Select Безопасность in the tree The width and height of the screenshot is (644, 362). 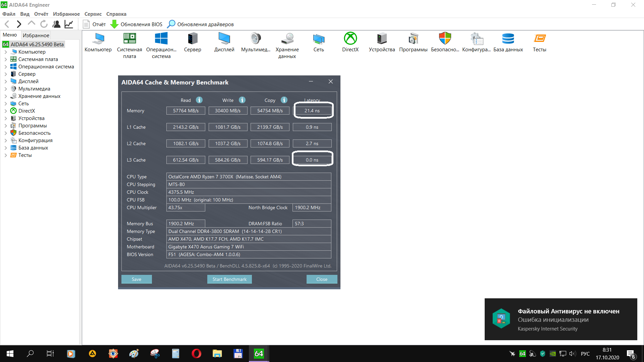34,133
